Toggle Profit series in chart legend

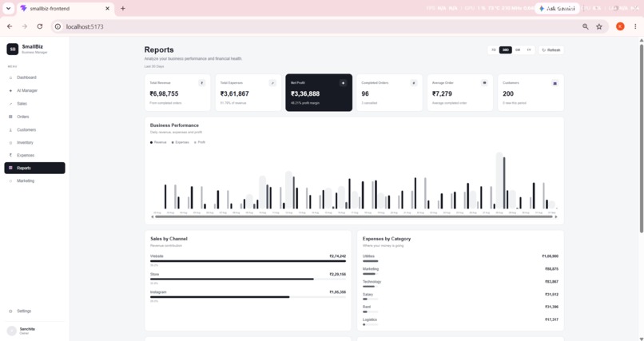pos(200,142)
